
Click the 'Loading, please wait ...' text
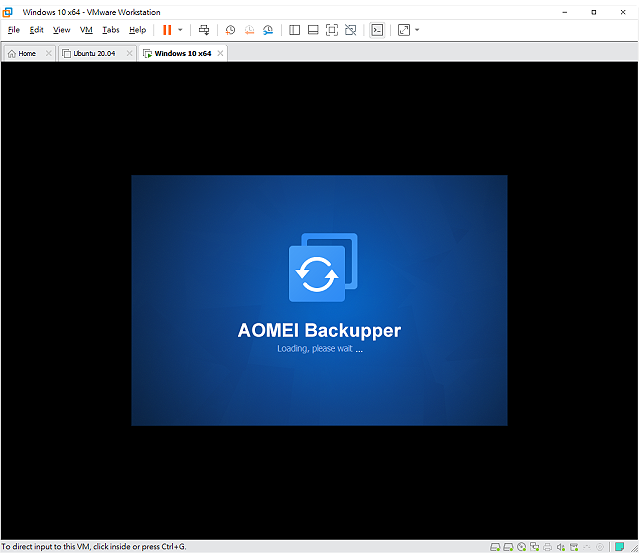320,349
